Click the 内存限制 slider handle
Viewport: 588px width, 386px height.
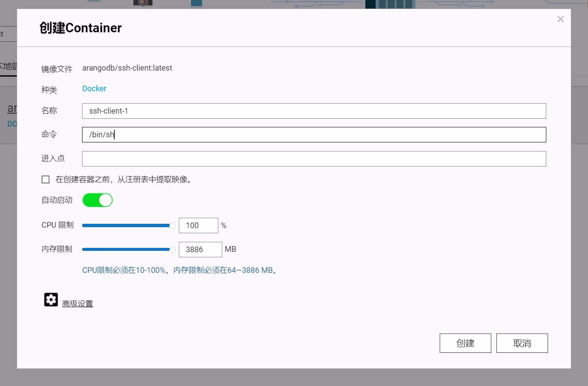pyautogui.click(x=172, y=250)
